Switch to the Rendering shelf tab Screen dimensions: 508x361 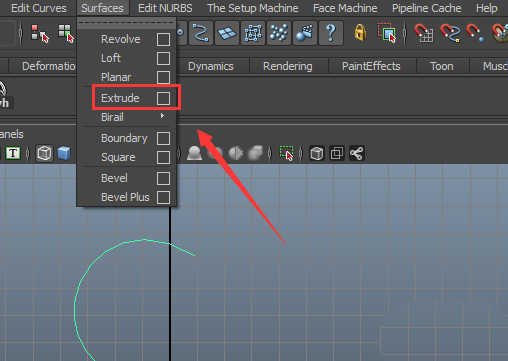point(288,66)
